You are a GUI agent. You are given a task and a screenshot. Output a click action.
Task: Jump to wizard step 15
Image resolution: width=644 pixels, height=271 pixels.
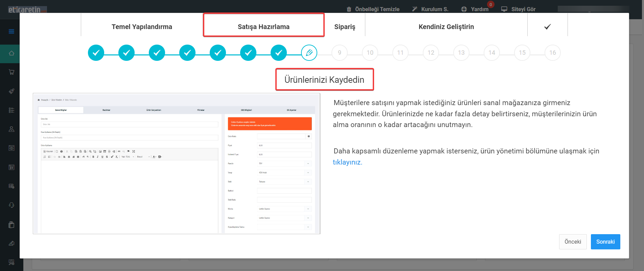coord(522,53)
